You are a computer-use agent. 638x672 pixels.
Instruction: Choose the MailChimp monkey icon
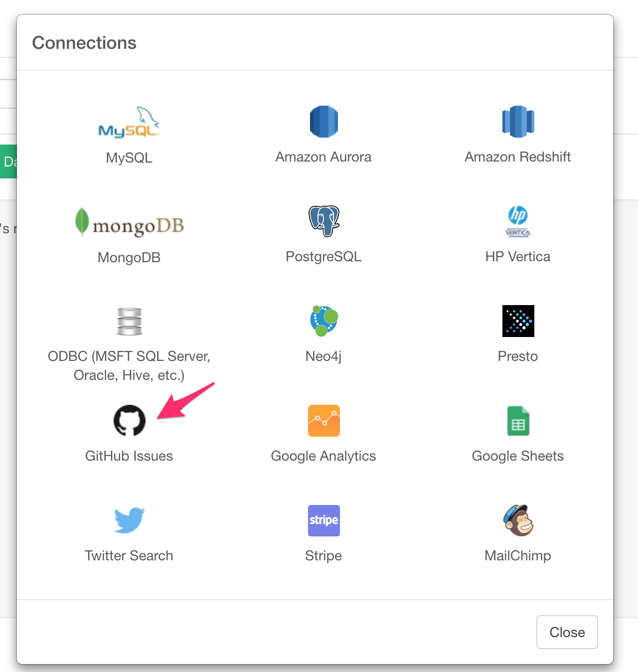(x=518, y=520)
